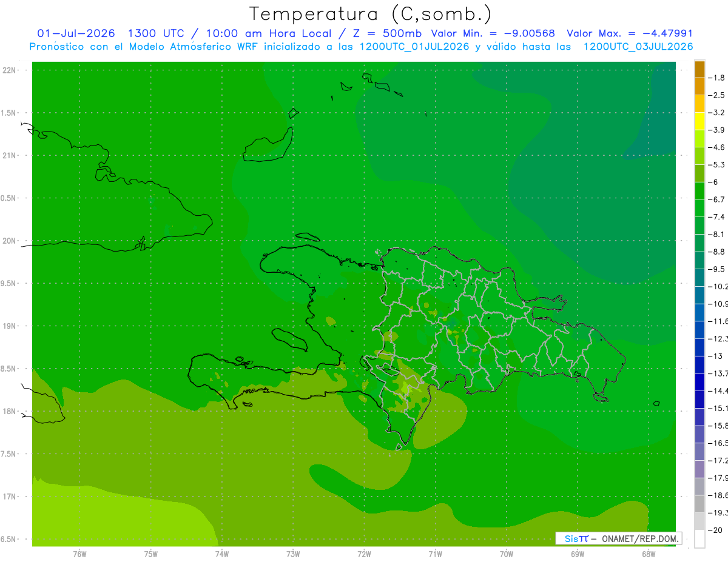Image resolution: width=728 pixels, height=562 pixels.
Task: Click the '69W' longitude label
Action: point(578,554)
